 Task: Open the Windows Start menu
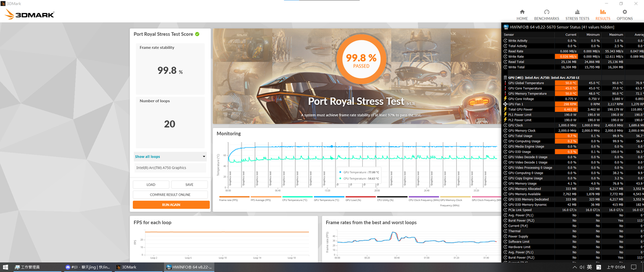click(x=6, y=267)
